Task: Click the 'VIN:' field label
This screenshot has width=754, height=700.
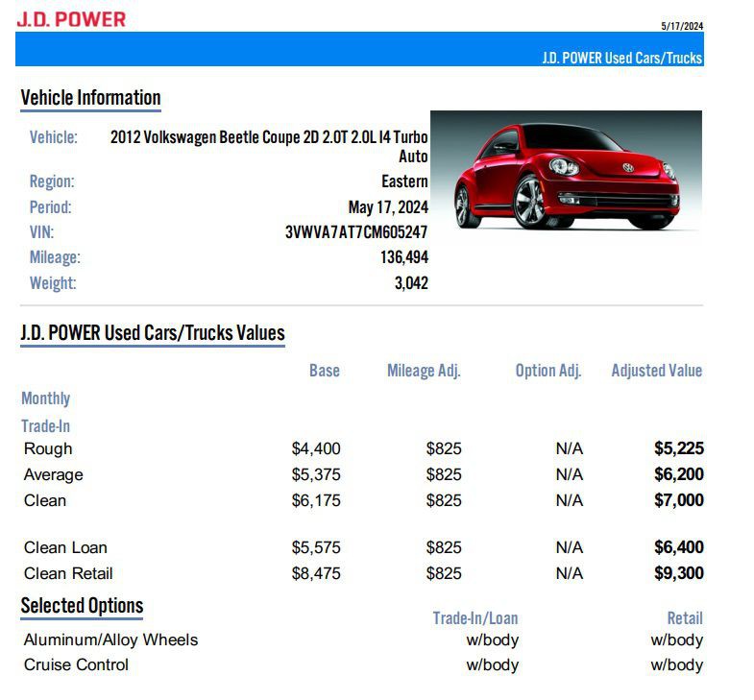Action: tap(42, 232)
